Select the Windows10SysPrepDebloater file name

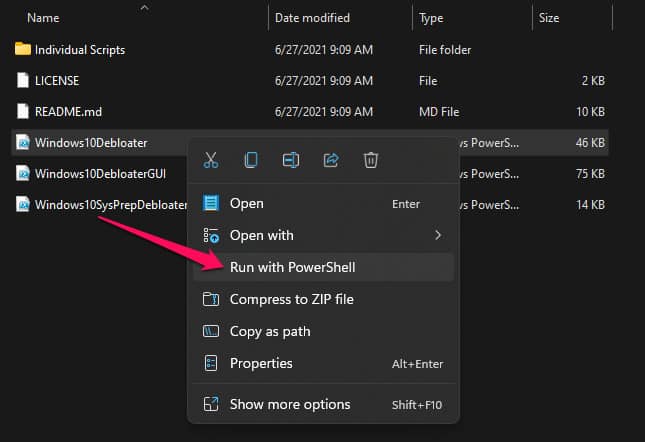111,205
